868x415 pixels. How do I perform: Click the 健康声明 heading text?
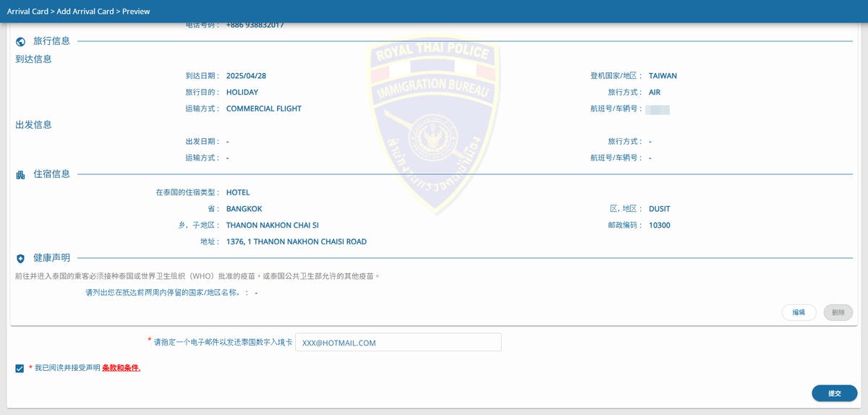[x=51, y=258]
